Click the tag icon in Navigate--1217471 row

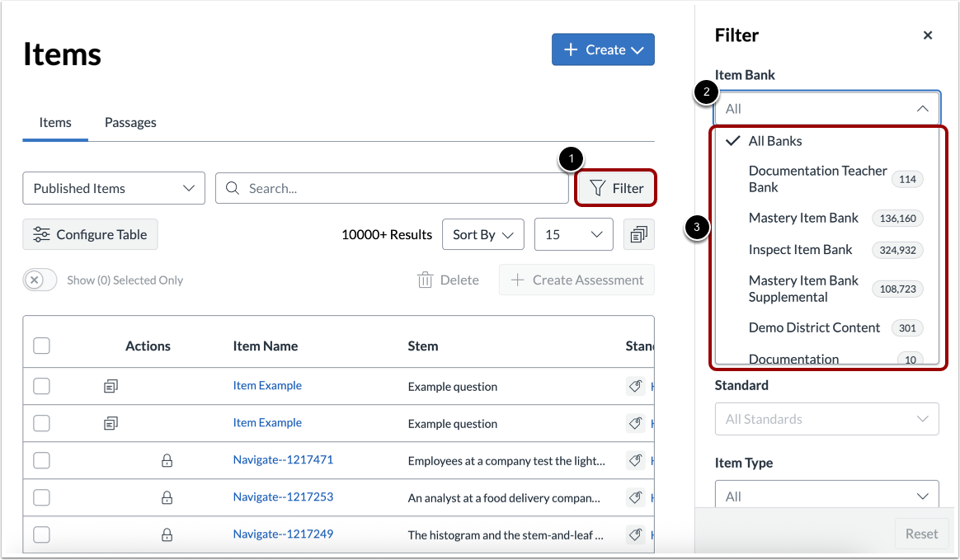tap(636, 460)
